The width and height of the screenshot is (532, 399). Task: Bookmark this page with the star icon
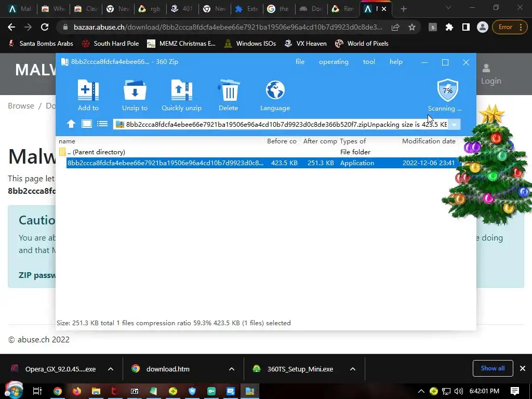click(x=412, y=27)
